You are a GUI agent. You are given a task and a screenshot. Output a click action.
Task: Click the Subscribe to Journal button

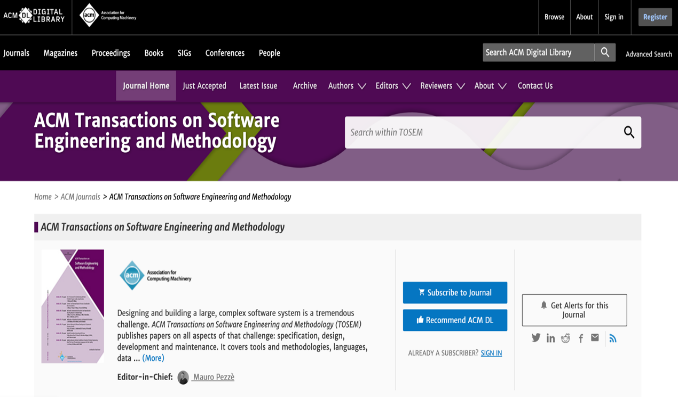click(455, 293)
